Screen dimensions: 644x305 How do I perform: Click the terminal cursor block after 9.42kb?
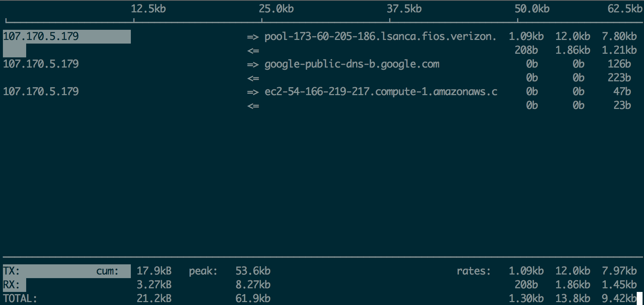[x=640, y=298]
